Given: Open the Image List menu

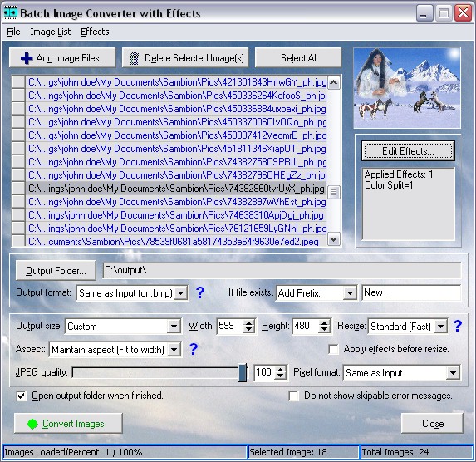Looking at the screenshot, I should point(51,32).
